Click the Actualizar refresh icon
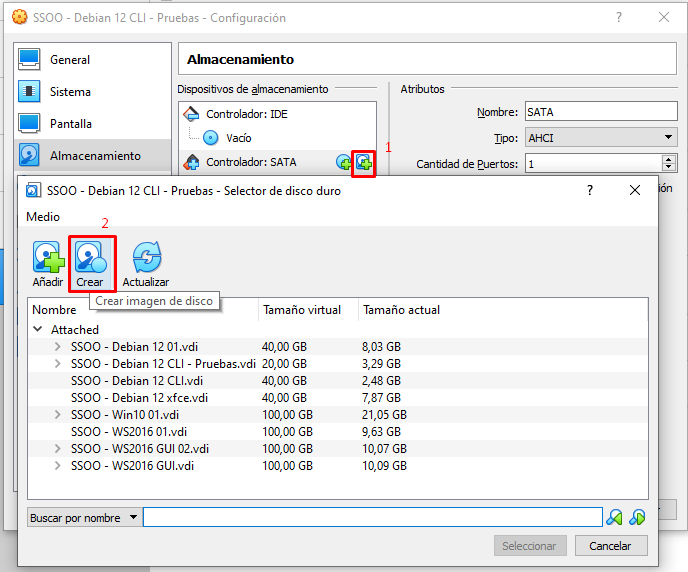688x572 pixels. click(x=146, y=264)
